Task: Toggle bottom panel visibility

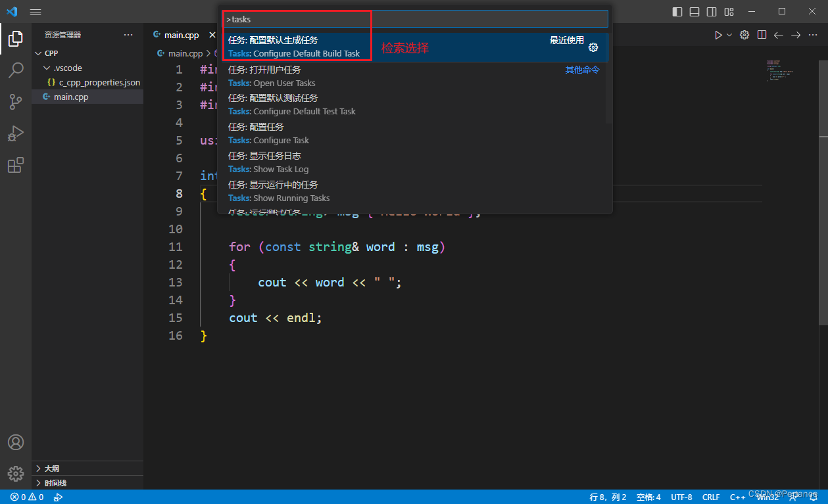Action: (x=694, y=12)
